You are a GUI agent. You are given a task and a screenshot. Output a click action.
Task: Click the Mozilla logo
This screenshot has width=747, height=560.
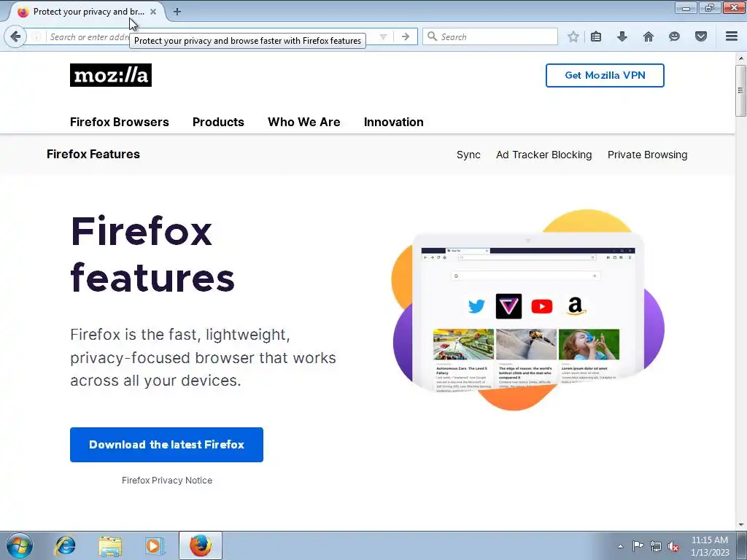111,75
